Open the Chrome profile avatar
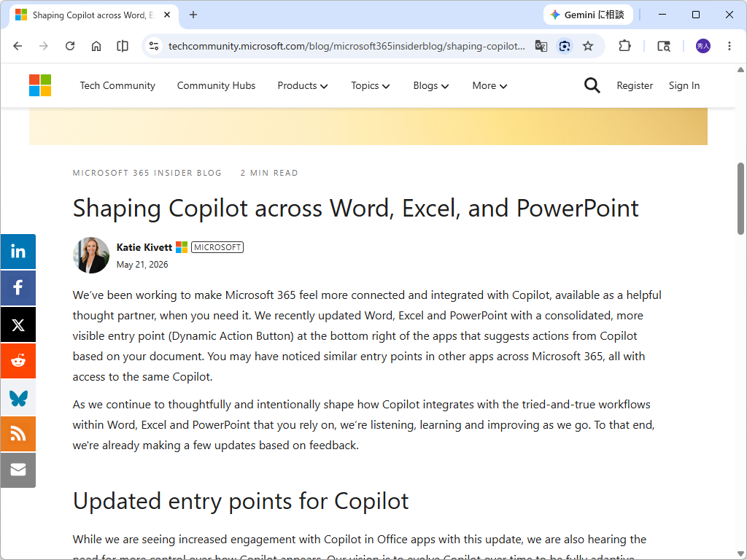 click(703, 46)
